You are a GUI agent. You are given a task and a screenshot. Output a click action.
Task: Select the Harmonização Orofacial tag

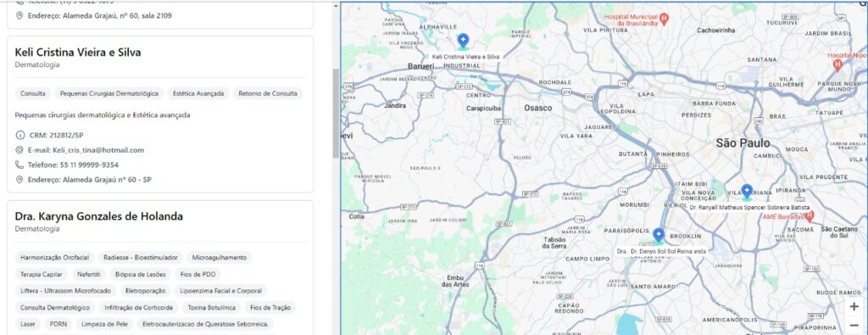click(55, 258)
